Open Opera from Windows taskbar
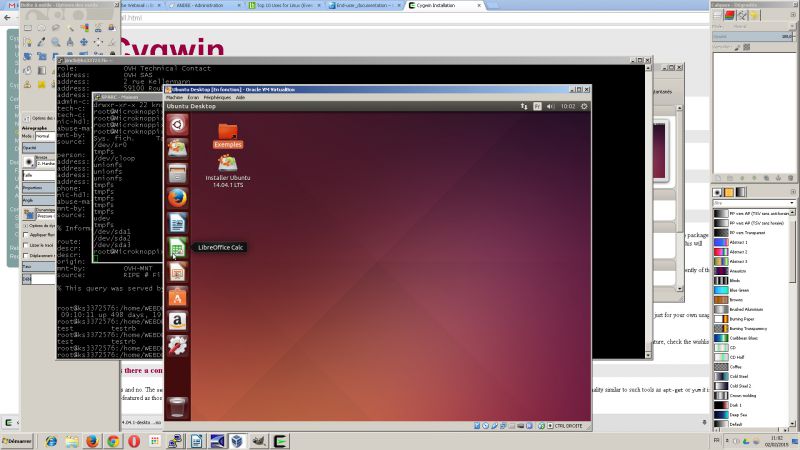Image resolution: width=800 pixels, height=450 pixels. [x=134, y=441]
